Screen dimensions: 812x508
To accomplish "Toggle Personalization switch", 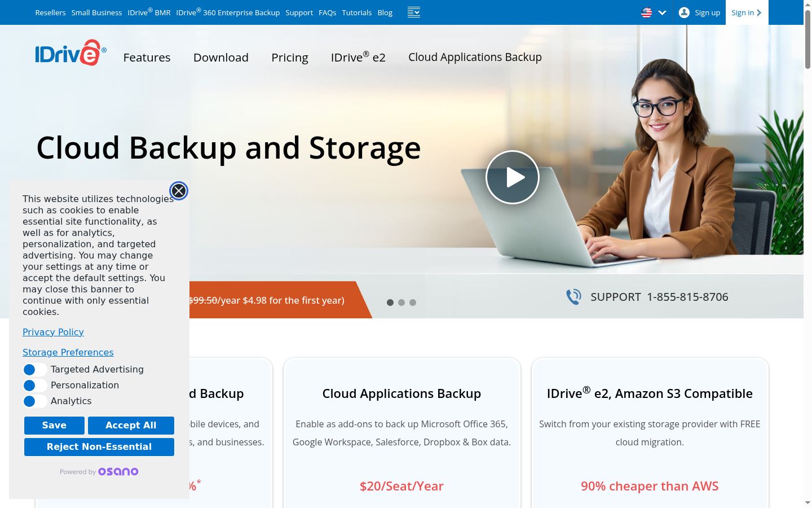I will (35, 386).
